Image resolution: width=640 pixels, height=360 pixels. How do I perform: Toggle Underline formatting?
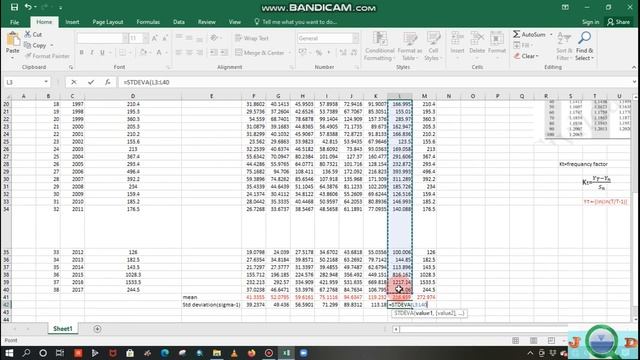click(102, 53)
